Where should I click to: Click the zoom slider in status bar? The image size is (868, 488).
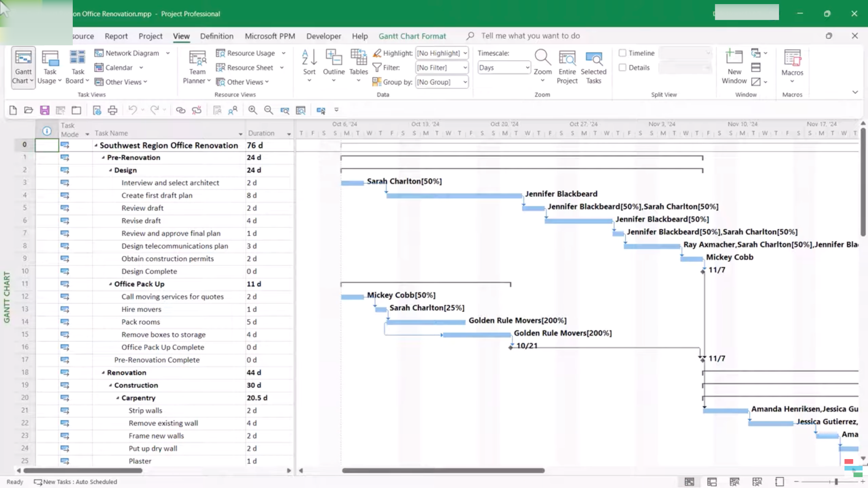[835, 482]
